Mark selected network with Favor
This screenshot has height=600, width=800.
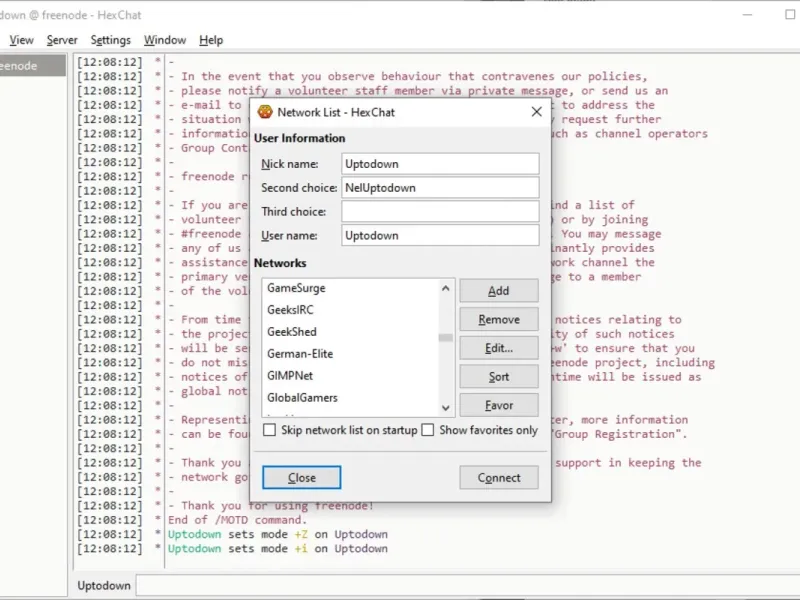[x=498, y=405]
